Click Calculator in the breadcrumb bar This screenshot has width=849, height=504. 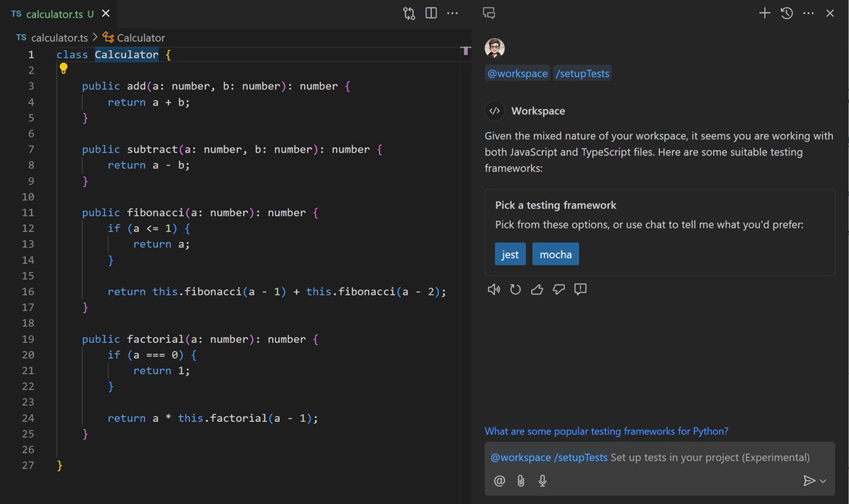(141, 37)
